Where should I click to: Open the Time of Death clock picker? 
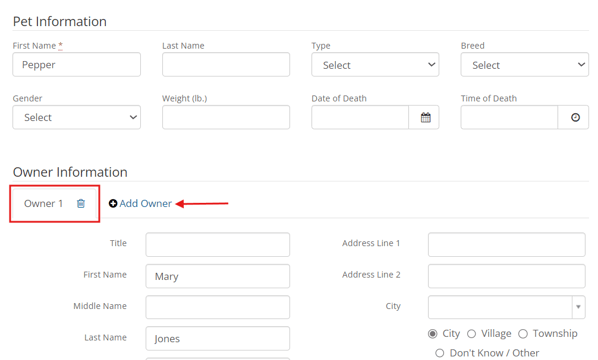tap(575, 117)
